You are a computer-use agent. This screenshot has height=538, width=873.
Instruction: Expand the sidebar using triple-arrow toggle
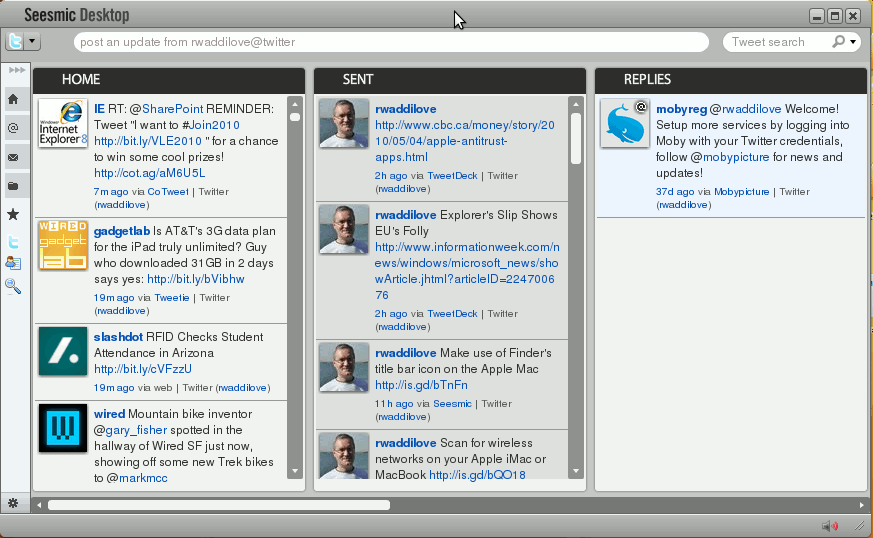click(x=17, y=70)
